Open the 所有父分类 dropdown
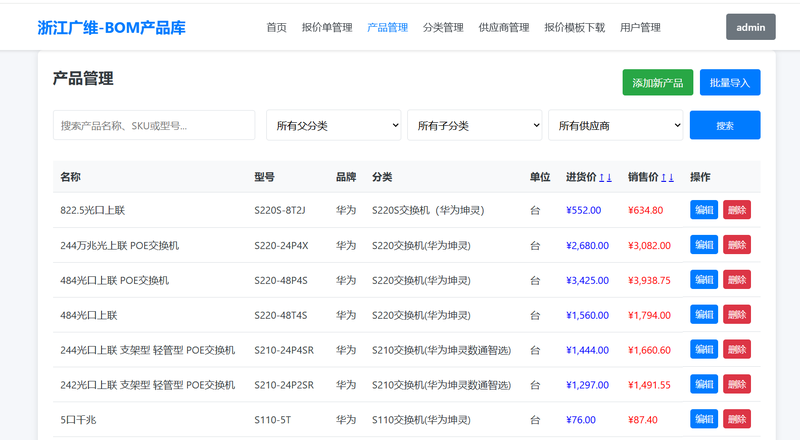Image resolution: width=800 pixels, height=440 pixels. point(334,125)
